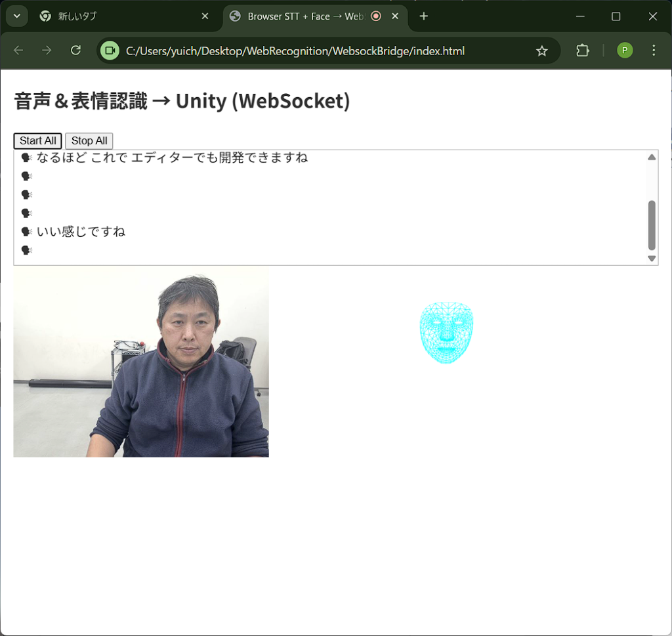Open the Chrome profile avatar
The image size is (672, 636).
coord(624,51)
